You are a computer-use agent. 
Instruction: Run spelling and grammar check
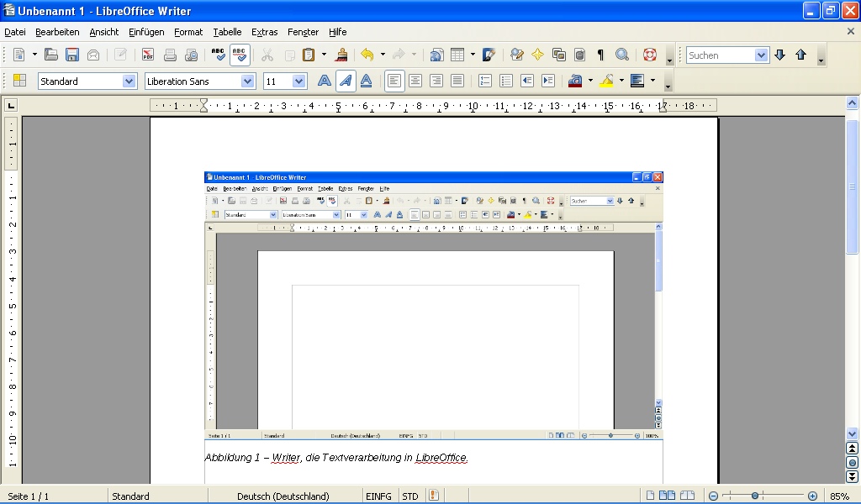[x=218, y=55]
